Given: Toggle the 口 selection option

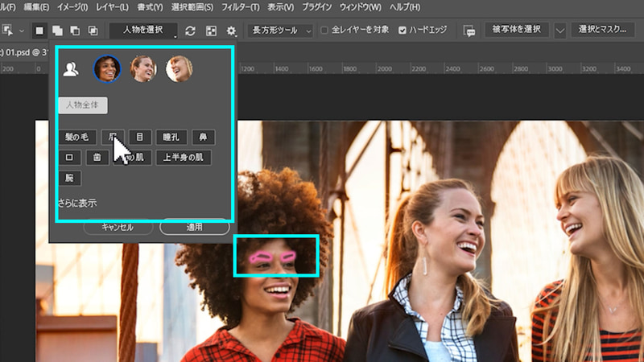Looking at the screenshot, I should click(x=69, y=158).
